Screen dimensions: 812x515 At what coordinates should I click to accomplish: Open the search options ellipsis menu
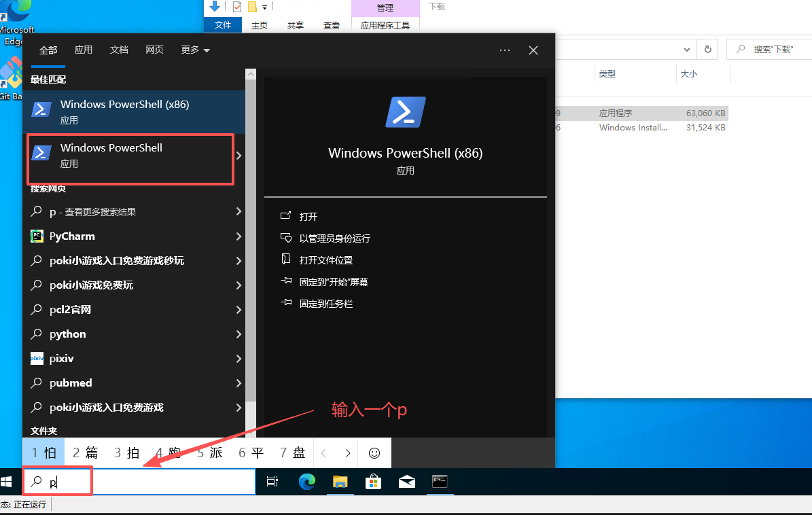[504, 50]
